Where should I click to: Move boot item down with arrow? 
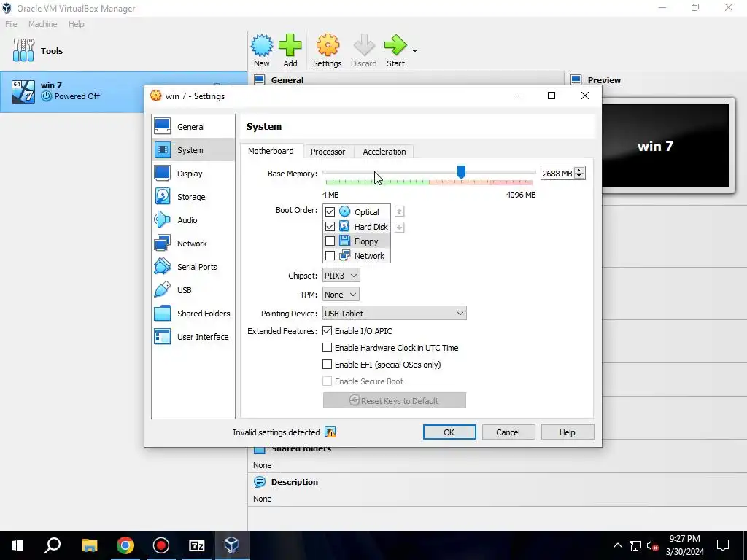[x=399, y=227]
